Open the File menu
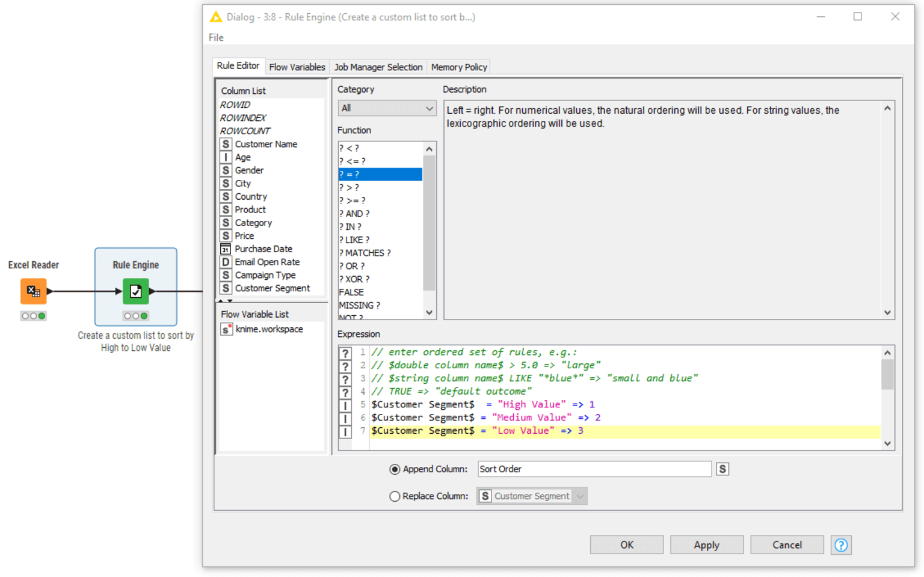 (216, 37)
